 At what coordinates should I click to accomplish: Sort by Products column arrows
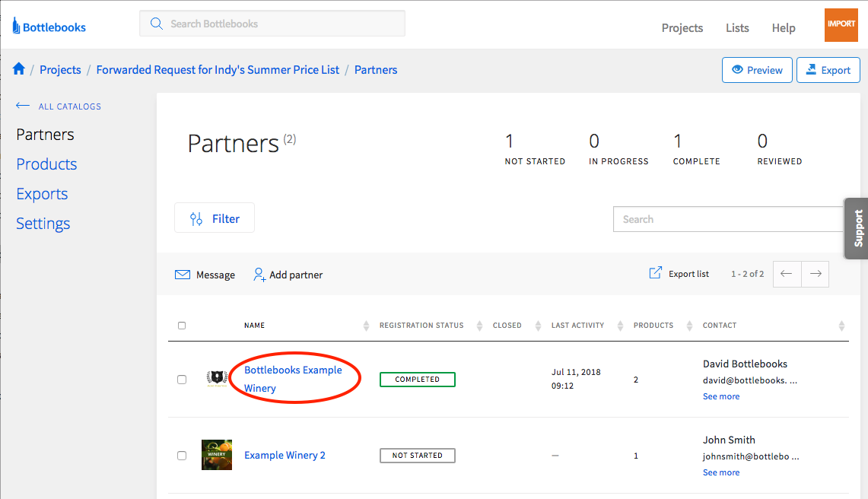(689, 326)
